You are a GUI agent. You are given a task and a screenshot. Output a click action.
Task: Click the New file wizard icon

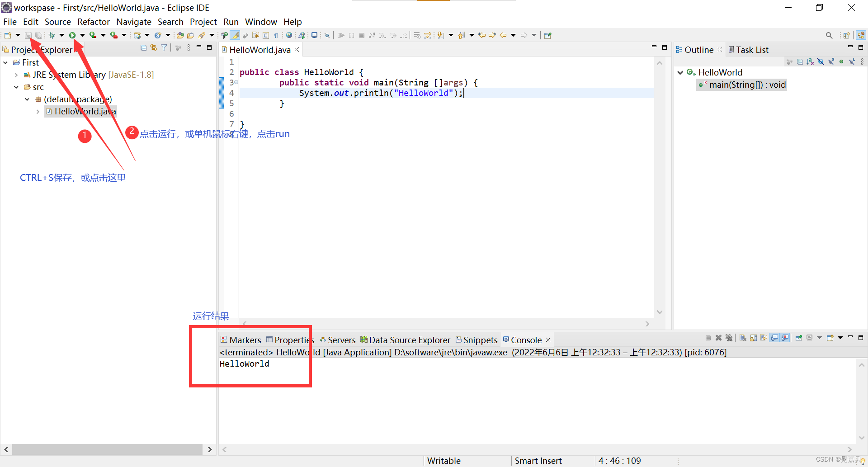pyautogui.click(x=8, y=35)
